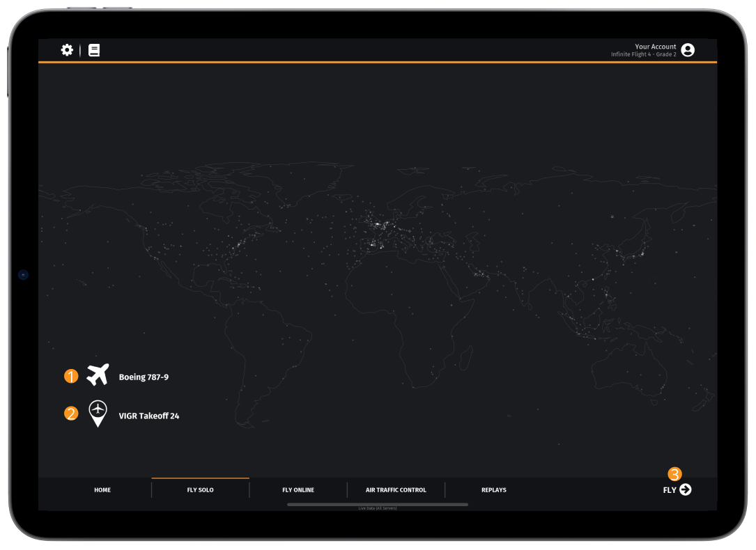This screenshot has height=550, width=756.
Task: Start the flight with FLY text
Action: coord(670,490)
